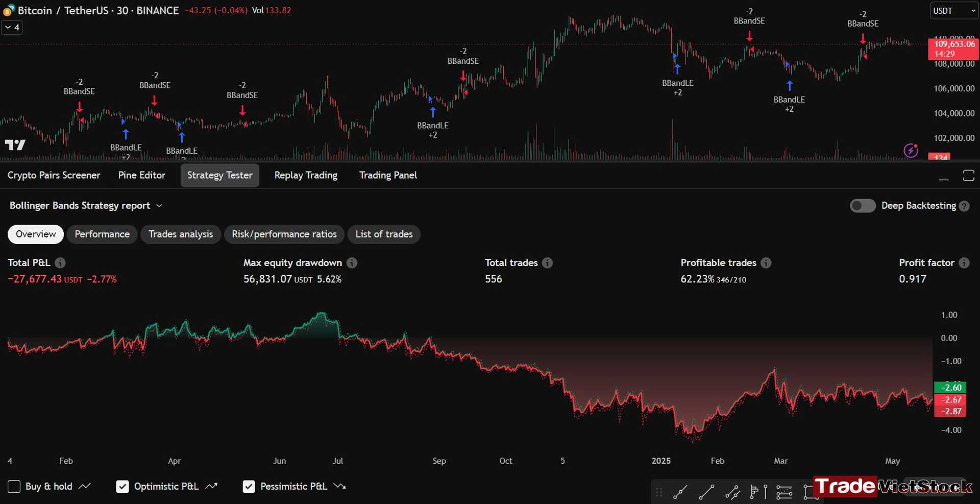Click the red -2.87 equity axis label
Image resolution: width=980 pixels, height=504 pixels.
[x=950, y=411]
